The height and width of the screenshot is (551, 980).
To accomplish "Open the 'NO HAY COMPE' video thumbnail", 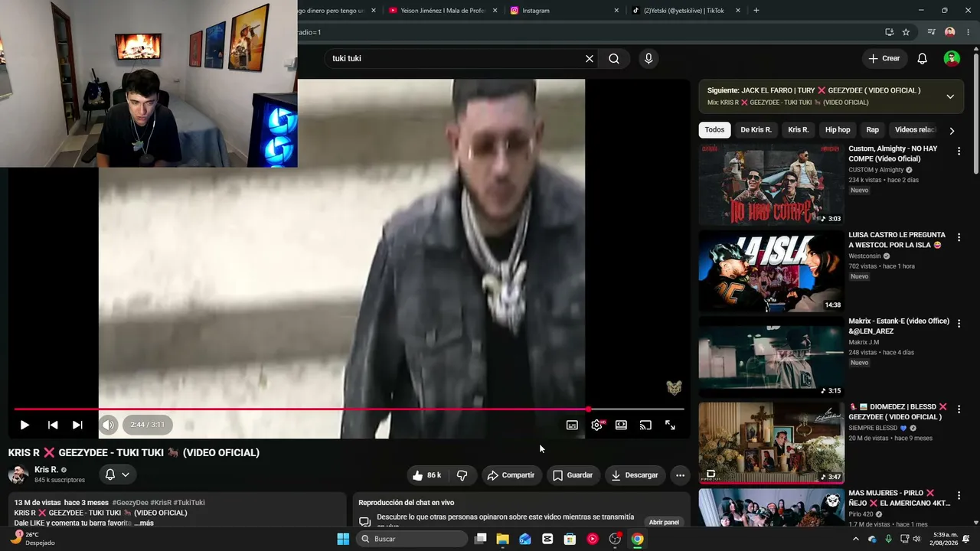I will (771, 184).
